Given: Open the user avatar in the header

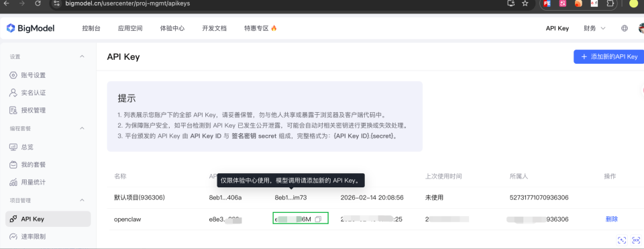Looking at the screenshot, I should 641,28.
